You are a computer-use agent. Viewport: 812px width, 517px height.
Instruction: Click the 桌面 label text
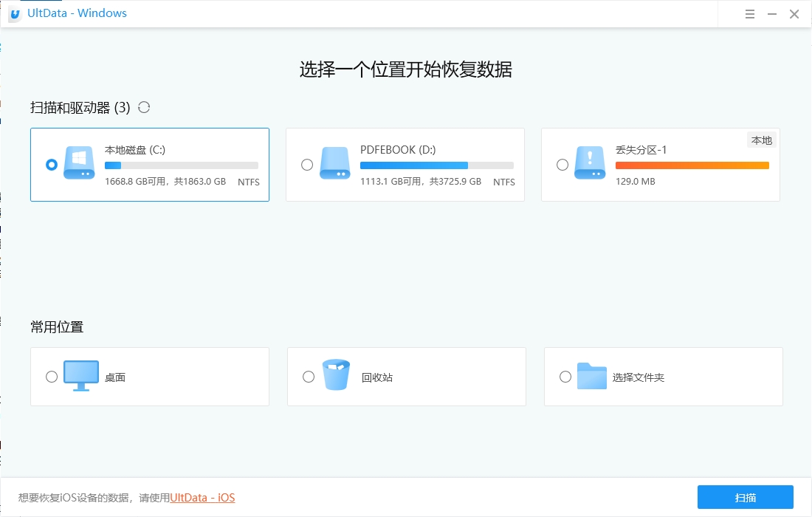coord(115,377)
